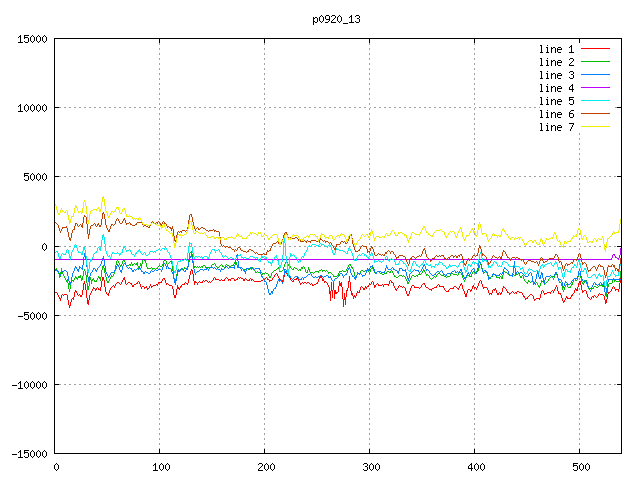640x480 pixels.
Task: Click the 'line 3' legend entry text
Action: tap(557, 75)
